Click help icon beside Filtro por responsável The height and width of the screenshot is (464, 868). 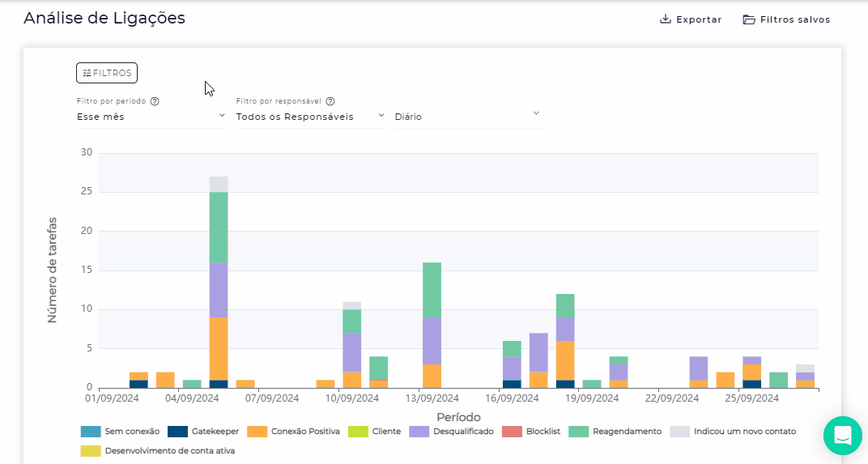pyautogui.click(x=330, y=102)
